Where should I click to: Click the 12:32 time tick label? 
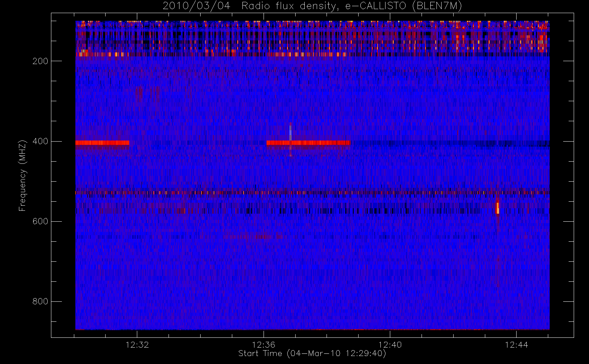point(137,345)
